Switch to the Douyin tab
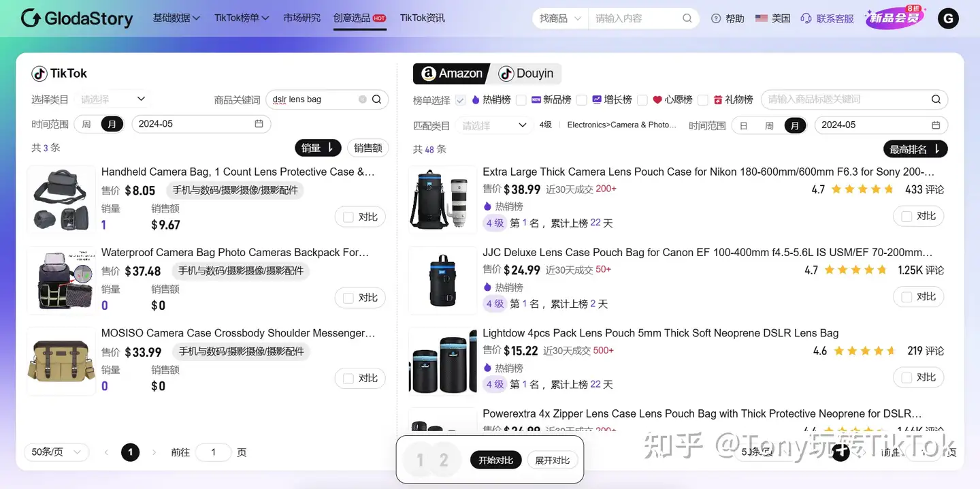Viewport: 980px width, 489px height. 526,74
